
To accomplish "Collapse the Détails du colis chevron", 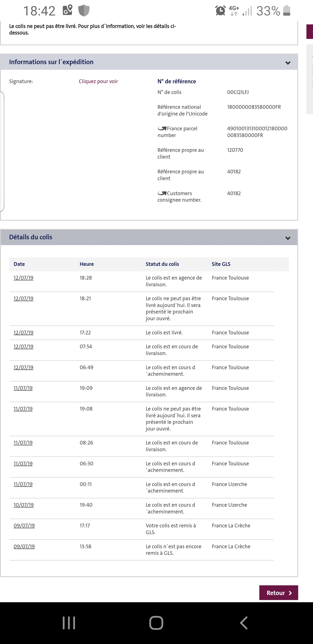I will pyautogui.click(x=288, y=238).
